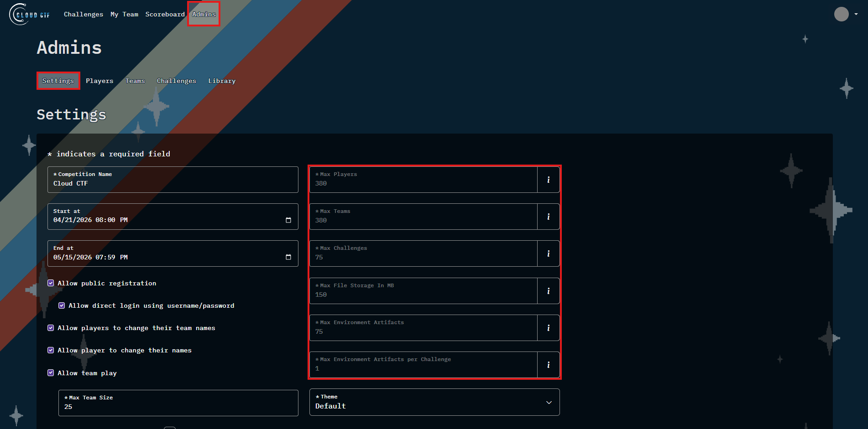The height and width of the screenshot is (429, 868).
Task: Click the Max Challenges field
Action: point(424,253)
